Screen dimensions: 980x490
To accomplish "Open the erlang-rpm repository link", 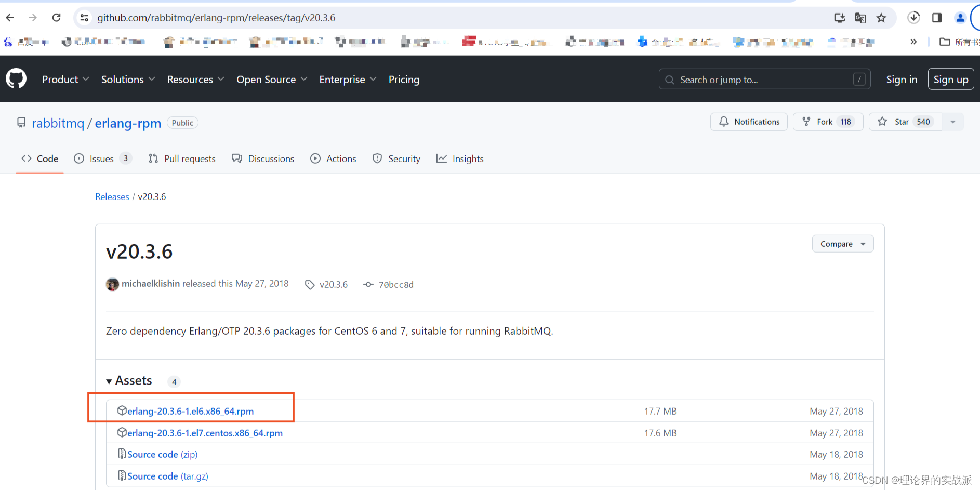I will 128,123.
